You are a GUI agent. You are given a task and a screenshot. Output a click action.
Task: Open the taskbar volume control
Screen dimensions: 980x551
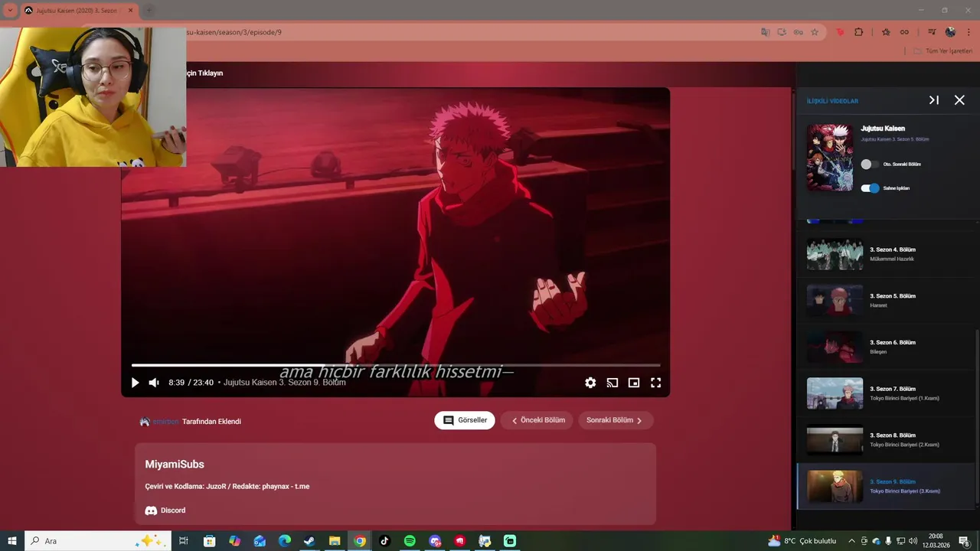913,541
